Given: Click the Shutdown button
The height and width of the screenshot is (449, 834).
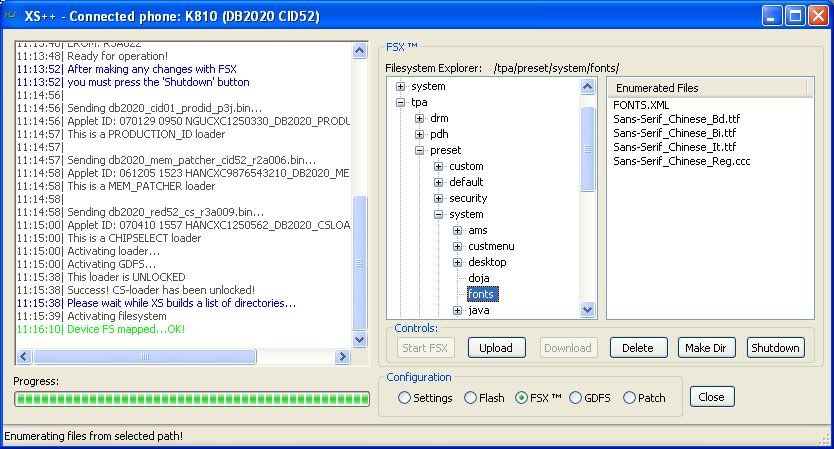Looking at the screenshot, I should click(775, 347).
